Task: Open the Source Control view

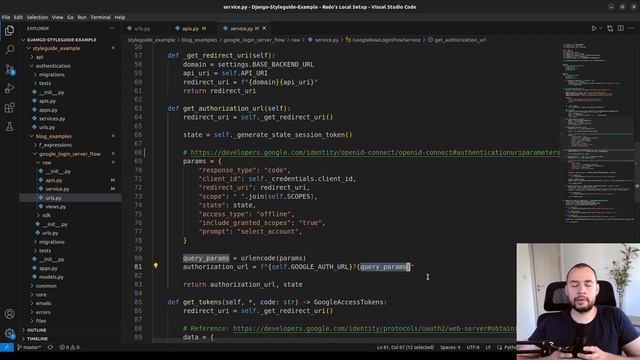Action: (x=9, y=69)
